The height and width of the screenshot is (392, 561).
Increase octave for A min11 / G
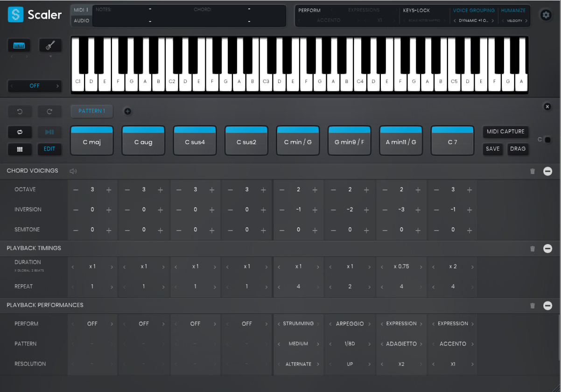[x=418, y=190]
